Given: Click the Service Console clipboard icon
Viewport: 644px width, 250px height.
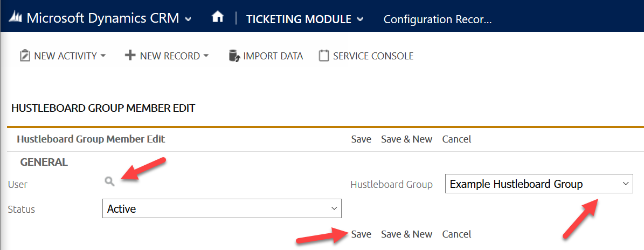Looking at the screenshot, I should pos(324,56).
